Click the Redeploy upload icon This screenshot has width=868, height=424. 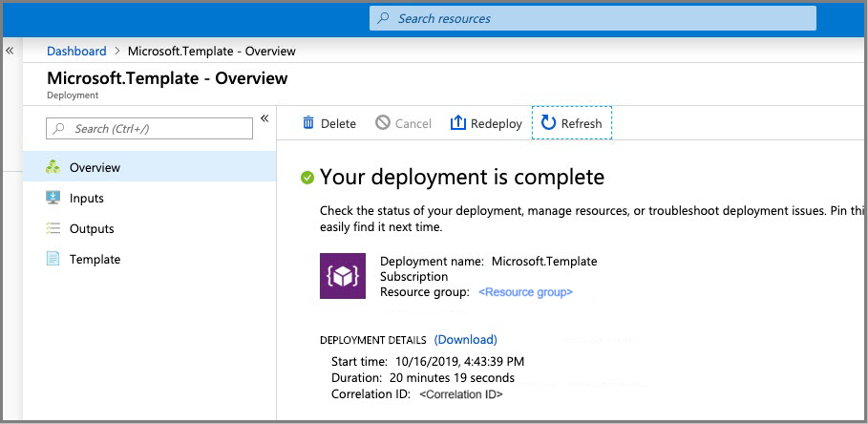pos(458,123)
